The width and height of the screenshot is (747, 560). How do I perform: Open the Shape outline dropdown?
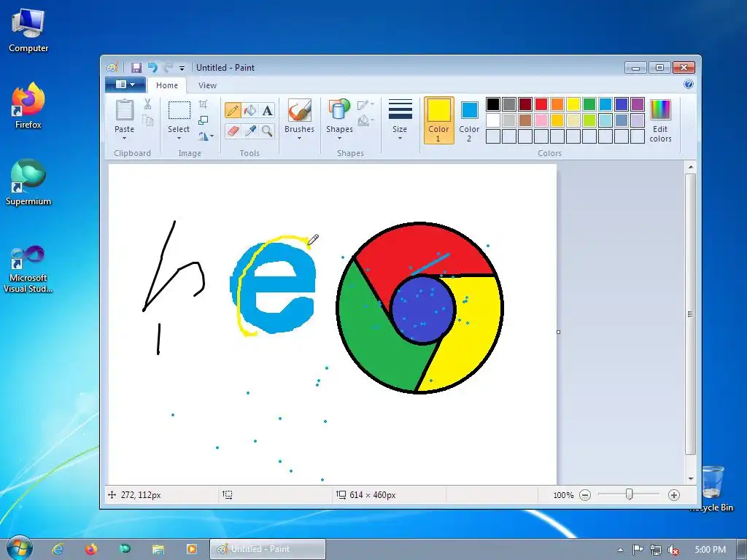pos(365,104)
